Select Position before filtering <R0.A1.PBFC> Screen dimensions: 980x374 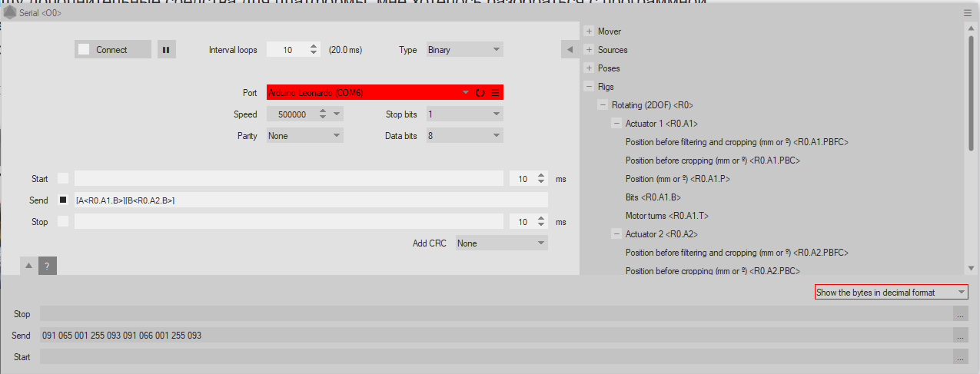(x=737, y=142)
